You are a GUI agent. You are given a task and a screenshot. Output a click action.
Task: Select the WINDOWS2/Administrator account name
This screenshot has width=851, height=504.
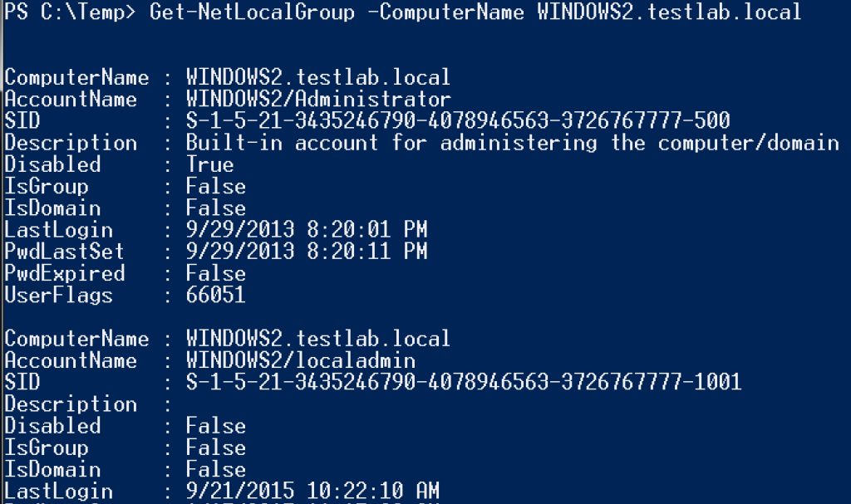319,100
